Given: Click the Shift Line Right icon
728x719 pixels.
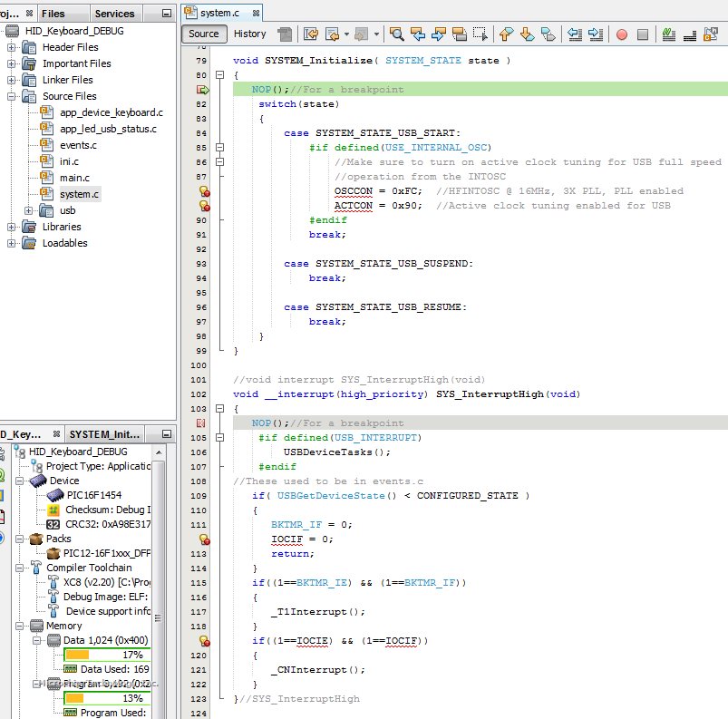Looking at the screenshot, I should (595, 34).
